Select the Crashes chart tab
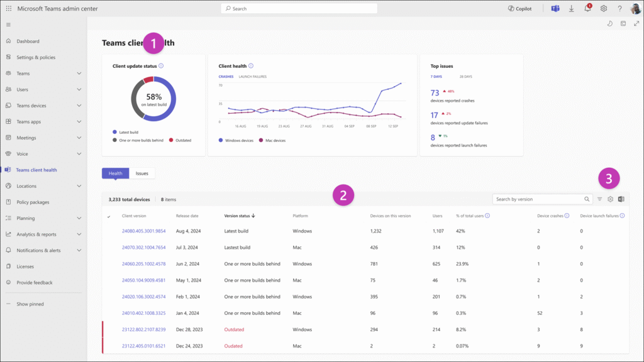The image size is (644, 362). [x=226, y=77]
